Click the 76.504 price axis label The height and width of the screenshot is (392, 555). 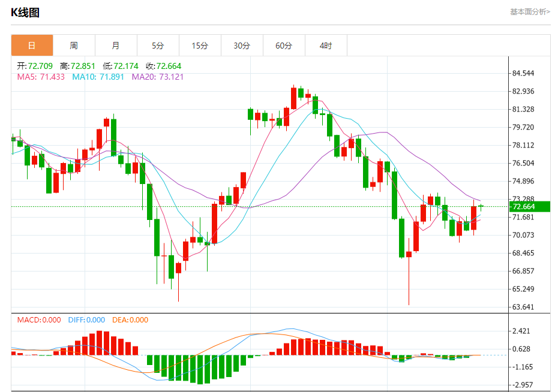pos(523,163)
